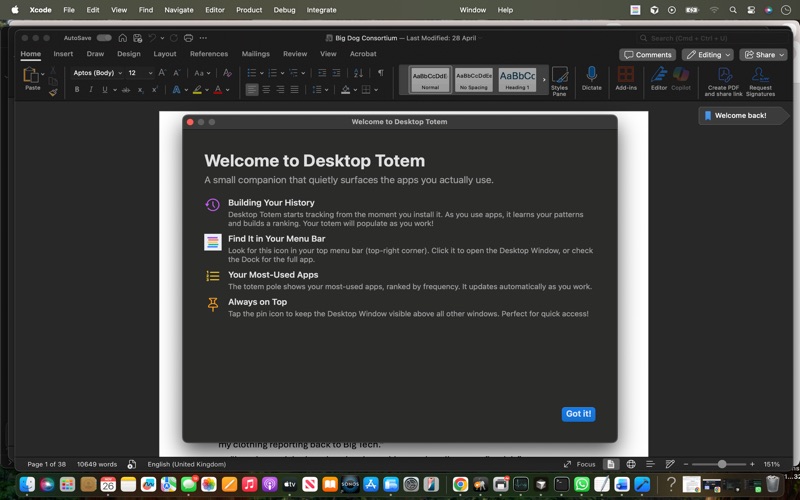Image resolution: width=800 pixels, height=500 pixels.
Task: Select Align Left paragraph alignment
Action: pyautogui.click(x=252, y=90)
